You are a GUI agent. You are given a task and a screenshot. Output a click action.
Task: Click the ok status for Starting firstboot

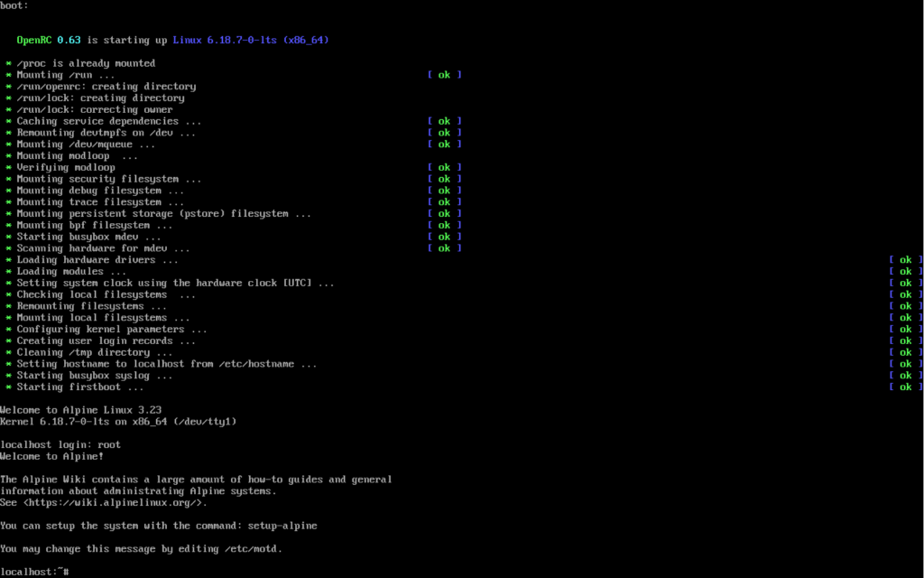pyautogui.click(x=905, y=387)
